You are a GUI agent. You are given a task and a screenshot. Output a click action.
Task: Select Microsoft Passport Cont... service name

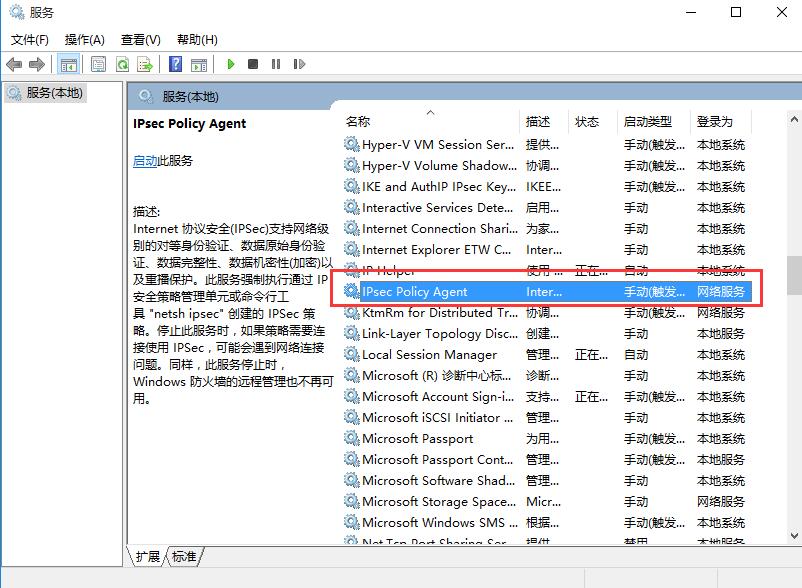tap(438, 460)
